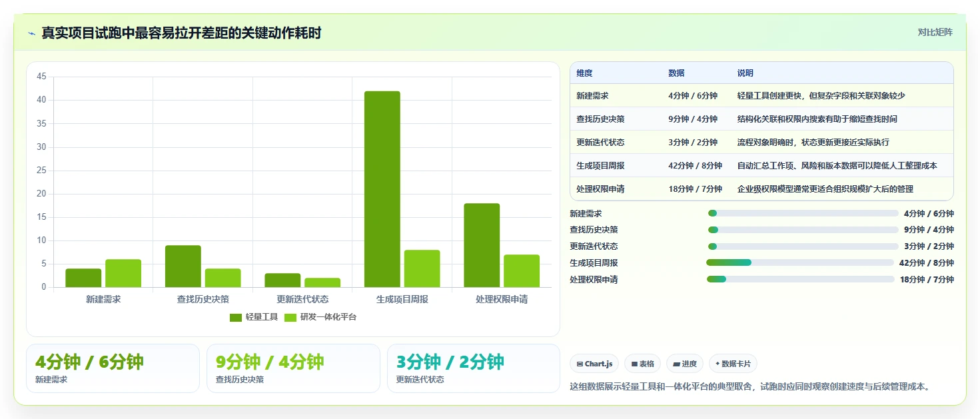
Task: Click the table cell 42分钟 / 8分钟
Action: point(695,166)
